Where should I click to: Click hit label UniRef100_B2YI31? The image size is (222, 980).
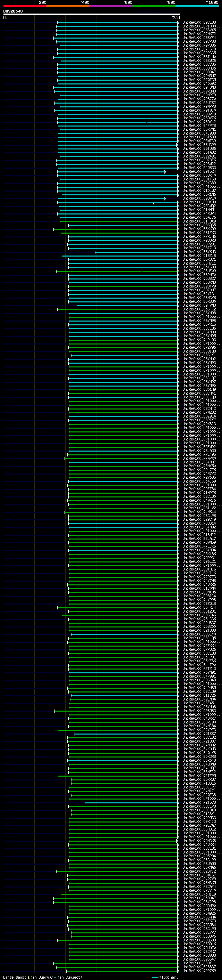[x=199, y=294]
